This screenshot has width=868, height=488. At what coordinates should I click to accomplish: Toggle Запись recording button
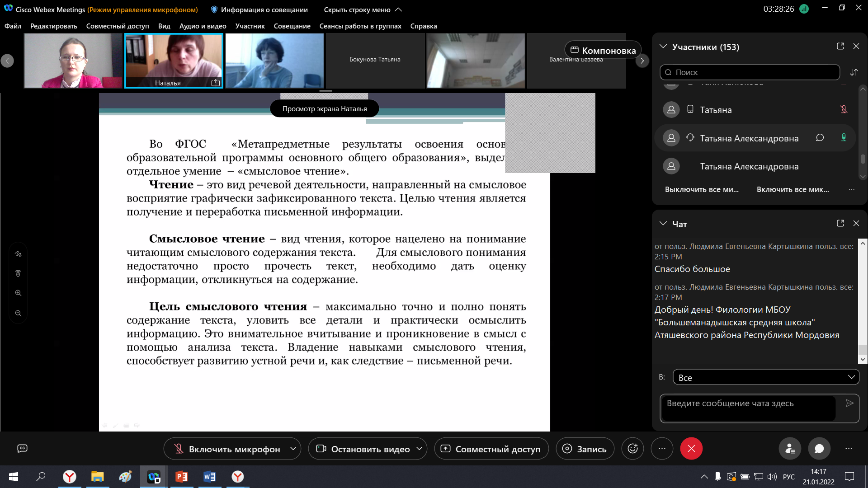click(x=585, y=449)
